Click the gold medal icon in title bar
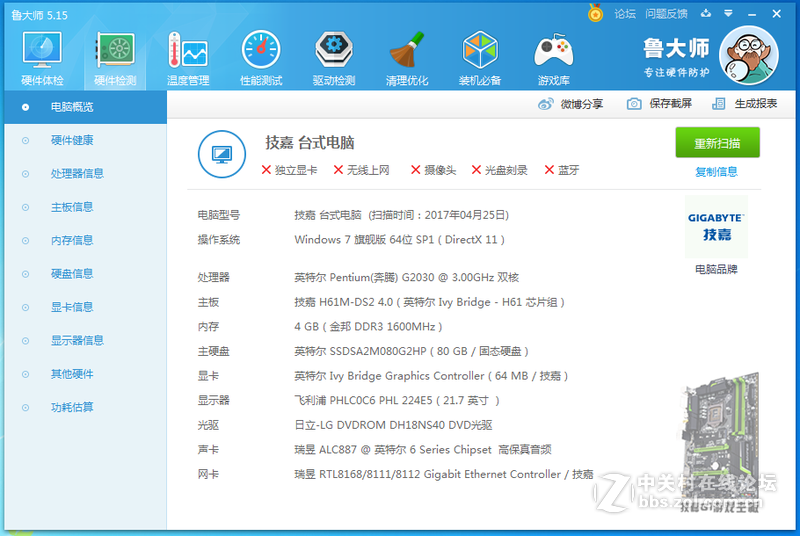Screen dimensions: 800x536 595,13
